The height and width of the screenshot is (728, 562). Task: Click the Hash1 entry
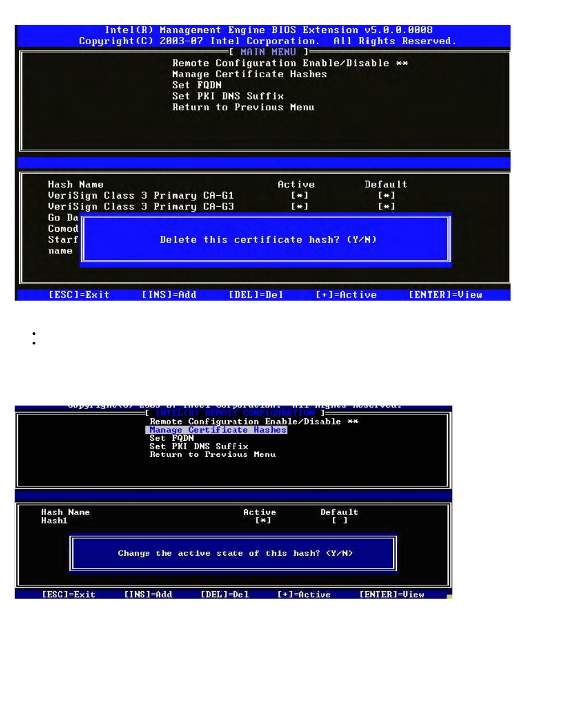click(54, 521)
